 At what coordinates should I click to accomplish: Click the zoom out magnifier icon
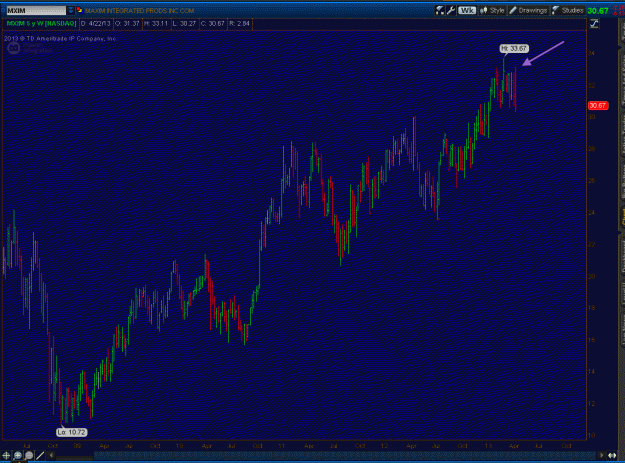tap(29, 455)
